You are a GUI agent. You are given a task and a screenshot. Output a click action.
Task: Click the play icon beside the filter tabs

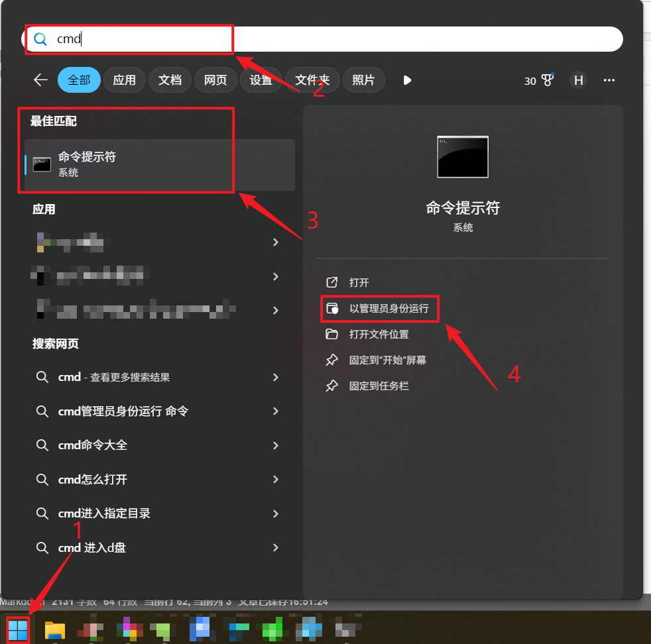click(407, 80)
